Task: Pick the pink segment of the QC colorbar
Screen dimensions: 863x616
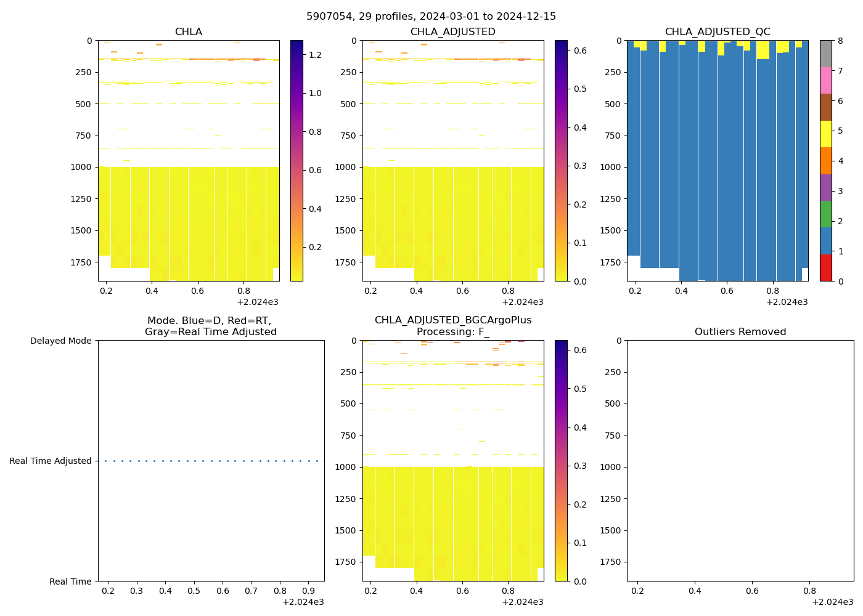Action: pos(826,81)
